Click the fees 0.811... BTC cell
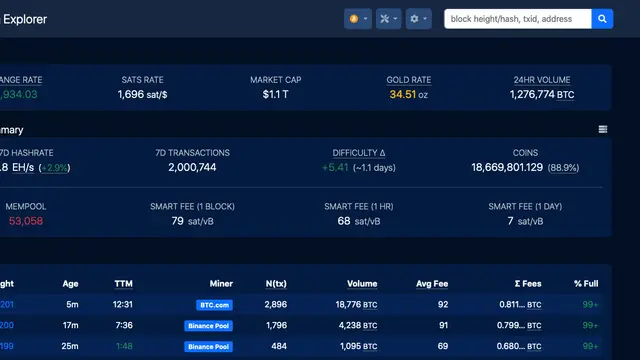 (x=520, y=304)
